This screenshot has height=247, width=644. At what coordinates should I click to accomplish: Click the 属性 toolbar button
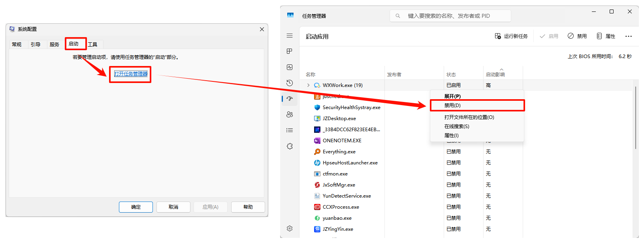click(606, 36)
